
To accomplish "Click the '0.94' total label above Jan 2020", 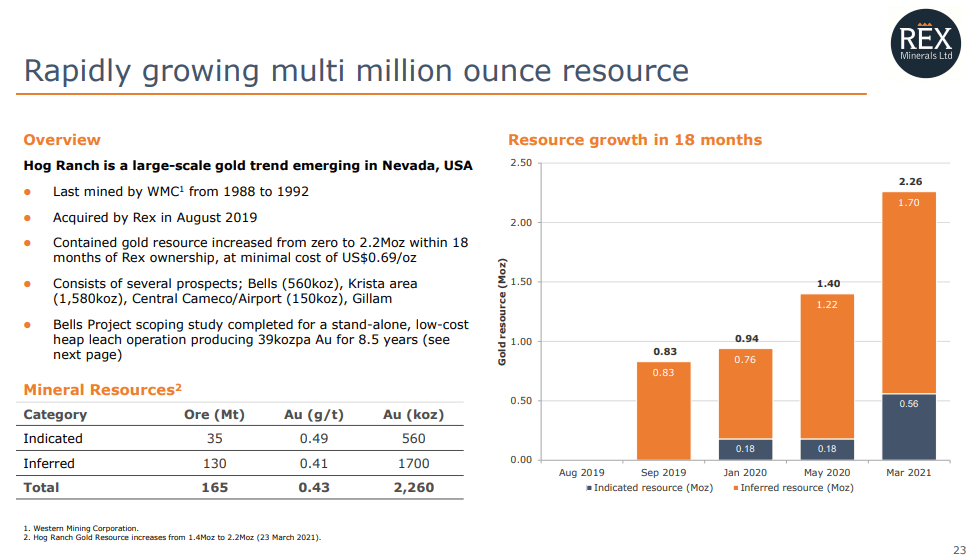I will [x=747, y=339].
